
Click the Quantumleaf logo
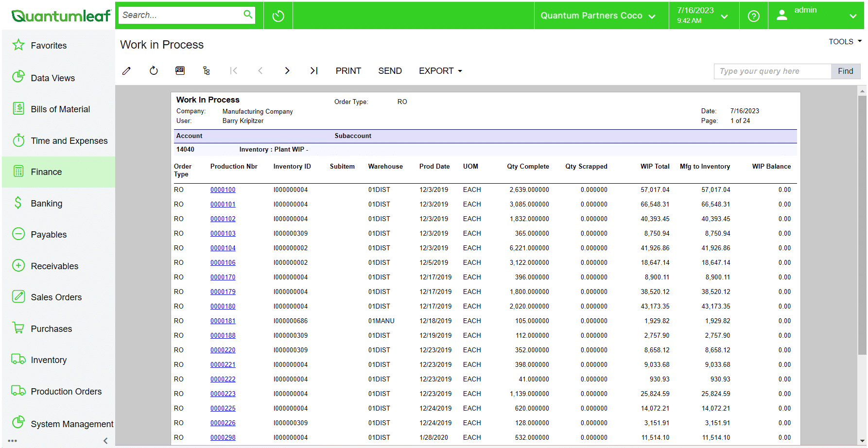pos(61,16)
